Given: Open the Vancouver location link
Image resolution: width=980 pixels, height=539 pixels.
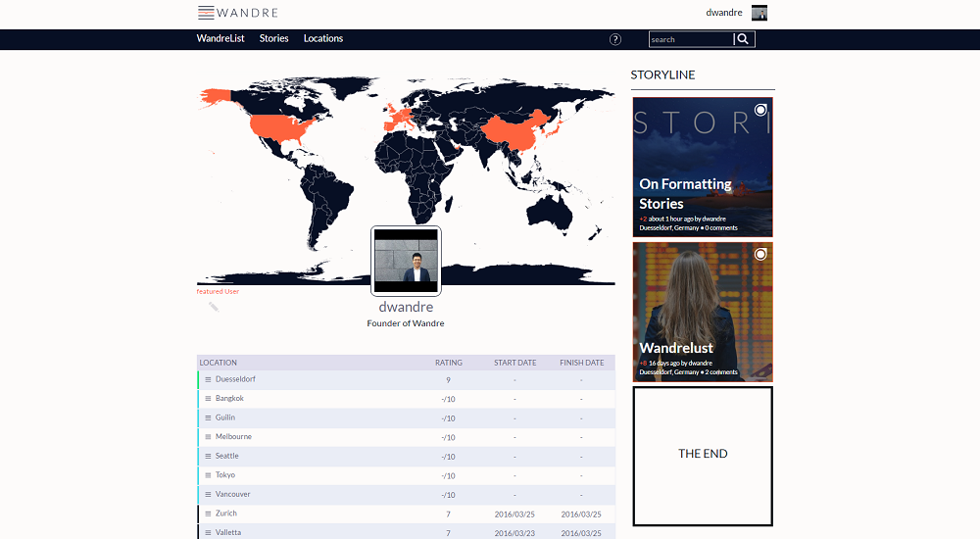Looking at the screenshot, I should pyautogui.click(x=232, y=494).
